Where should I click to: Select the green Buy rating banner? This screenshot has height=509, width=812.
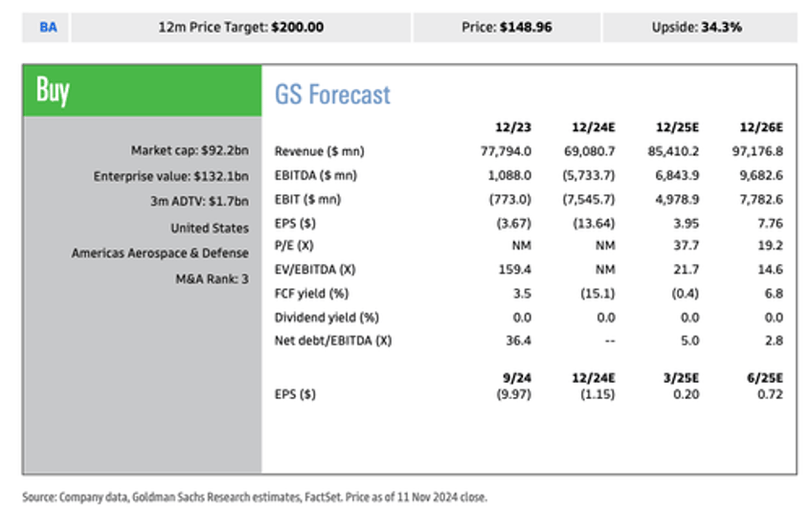pyautogui.click(x=142, y=91)
